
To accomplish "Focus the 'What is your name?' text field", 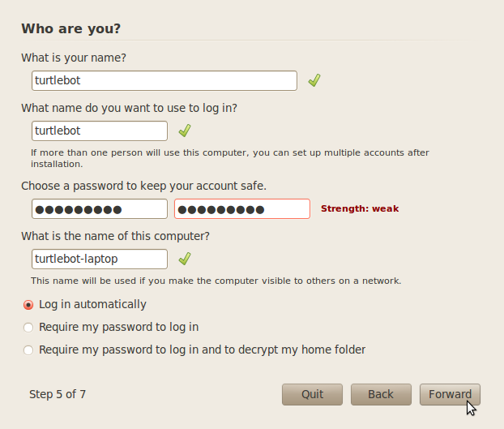I will click(x=164, y=80).
